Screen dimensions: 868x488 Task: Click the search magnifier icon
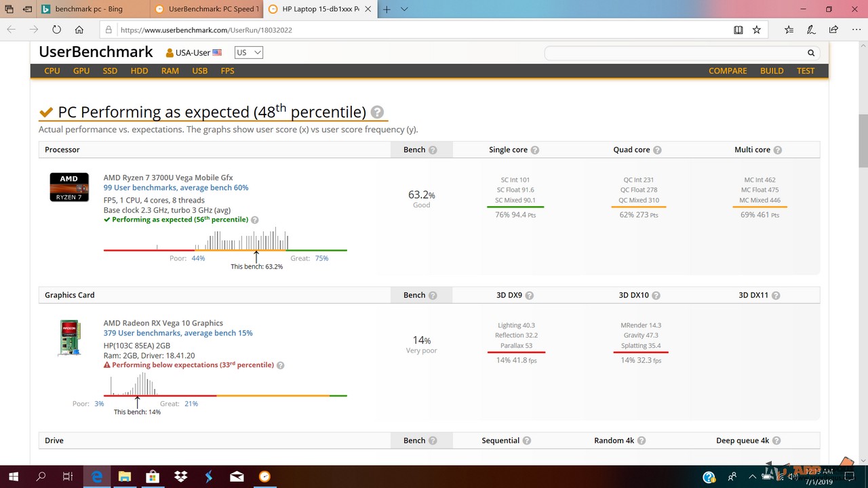(811, 53)
